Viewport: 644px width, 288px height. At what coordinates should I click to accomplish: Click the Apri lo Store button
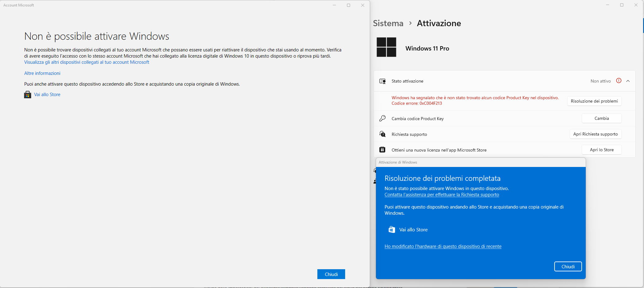coord(601,150)
